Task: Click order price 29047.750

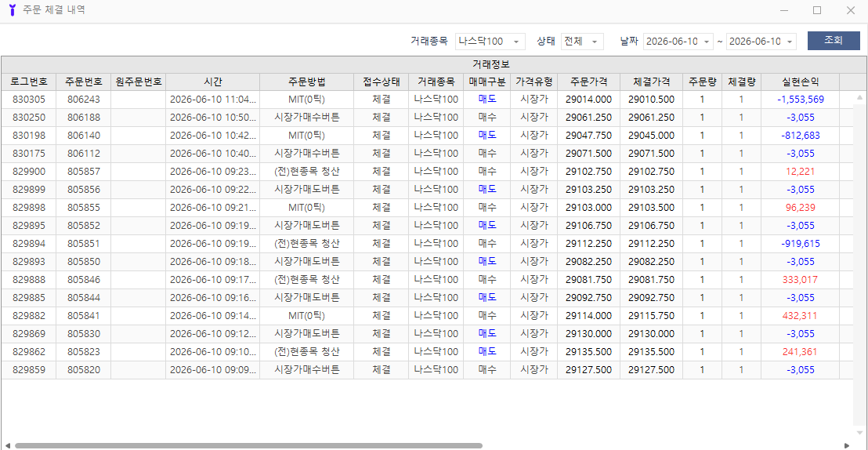Action: [x=588, y=136]
